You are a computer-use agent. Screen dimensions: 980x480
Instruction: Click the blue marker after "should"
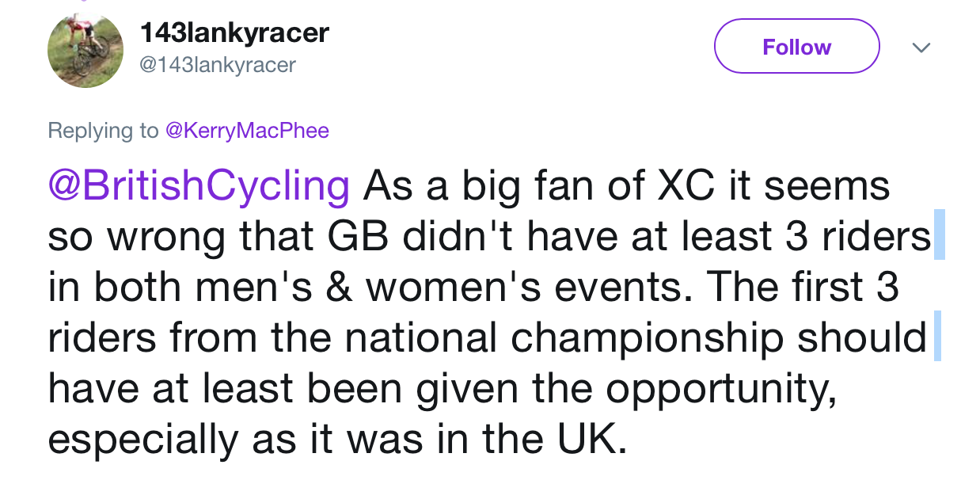click(937, 337)
